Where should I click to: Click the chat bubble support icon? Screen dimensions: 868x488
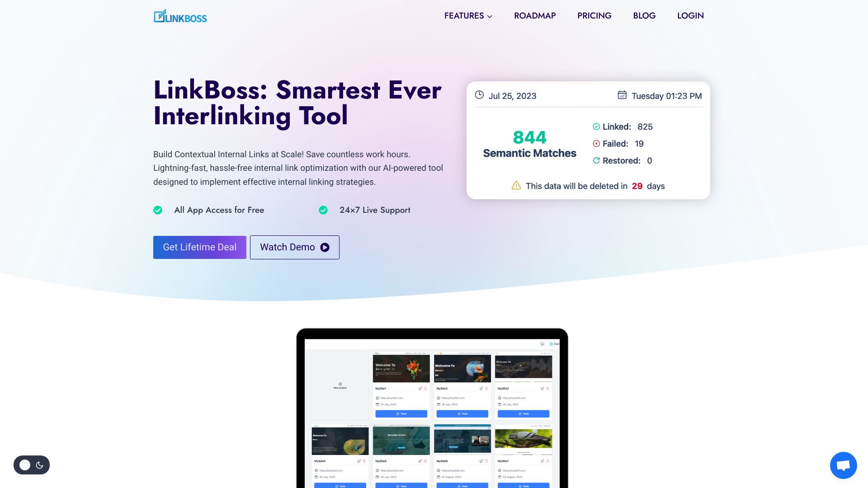click(843, 465)
